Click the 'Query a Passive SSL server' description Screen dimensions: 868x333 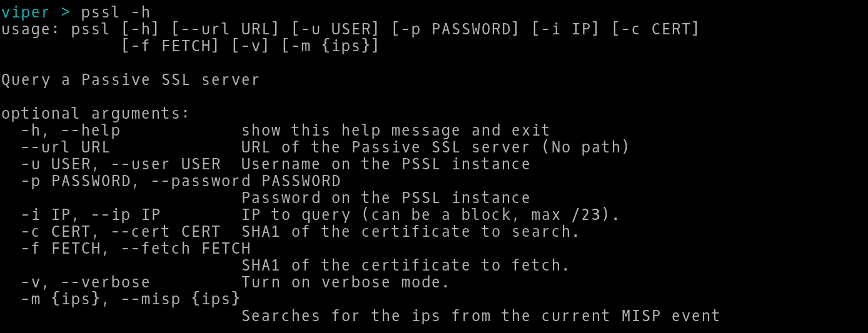click(x=130, y=80)
